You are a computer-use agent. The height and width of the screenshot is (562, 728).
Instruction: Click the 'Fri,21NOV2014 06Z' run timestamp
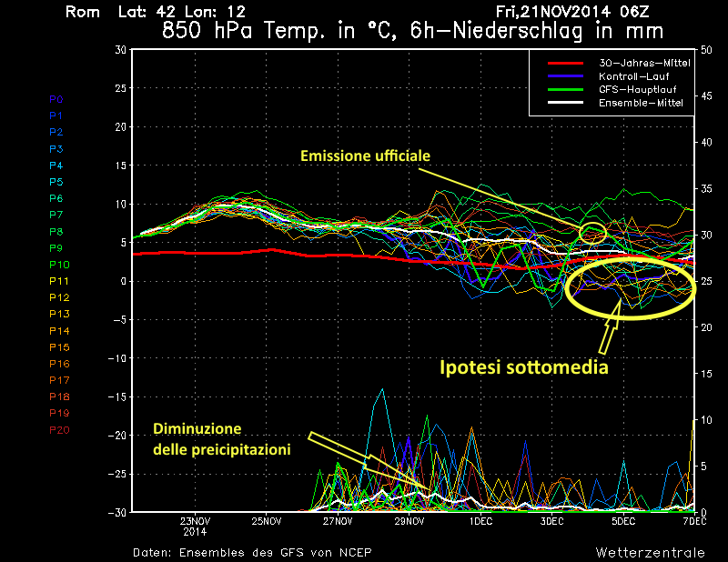pyautogui.click(x=572, y=12)
